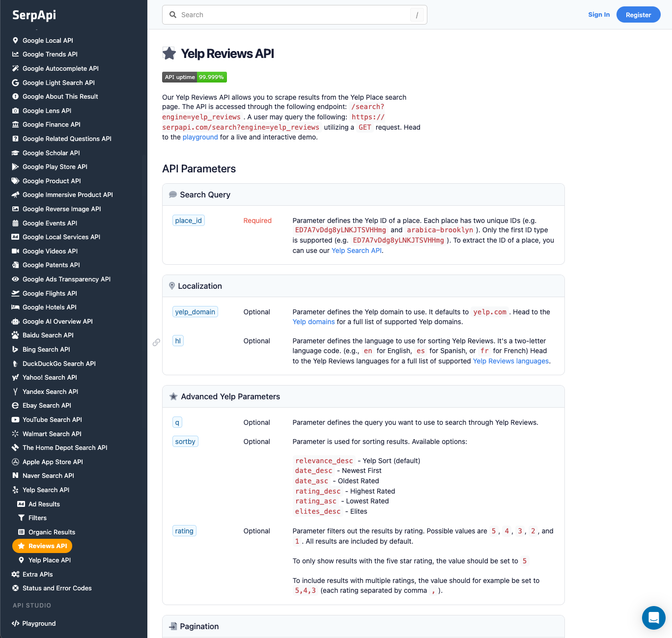
Task: Click the Google Trends API chart icon
Action: [x=15, y=54]
